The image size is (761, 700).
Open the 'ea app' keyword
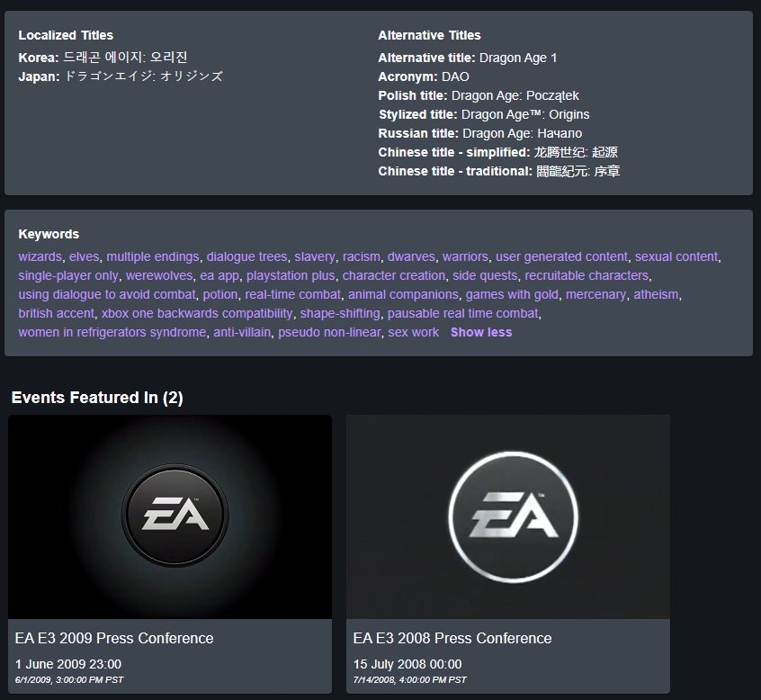coord(219,275)
